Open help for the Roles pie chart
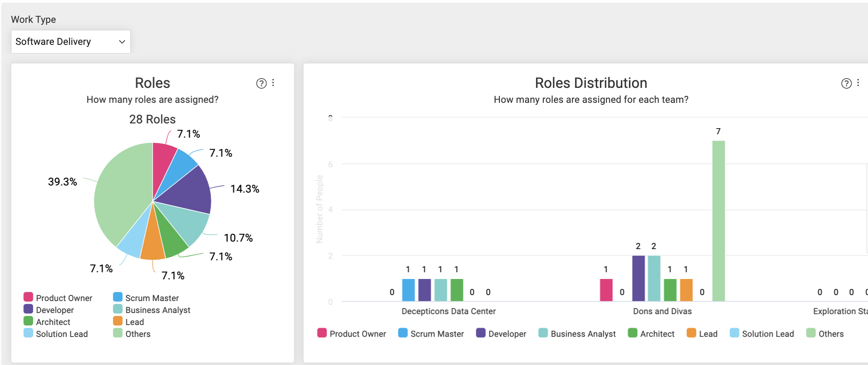The width and height of the screenshot is (868, 365). click(x=261, y=83)
